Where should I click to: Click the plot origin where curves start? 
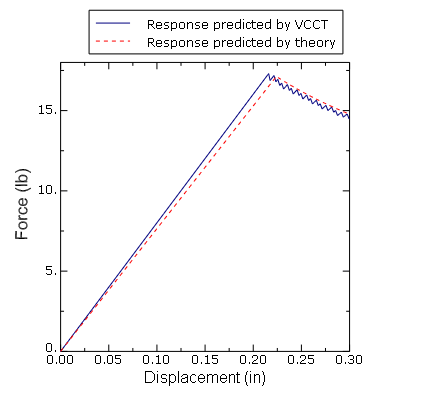tap(60, 351)
